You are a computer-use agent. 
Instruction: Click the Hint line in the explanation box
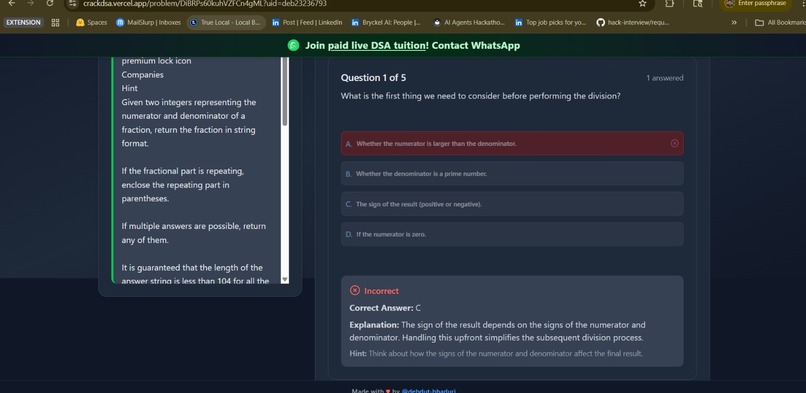tap(496, 353)
